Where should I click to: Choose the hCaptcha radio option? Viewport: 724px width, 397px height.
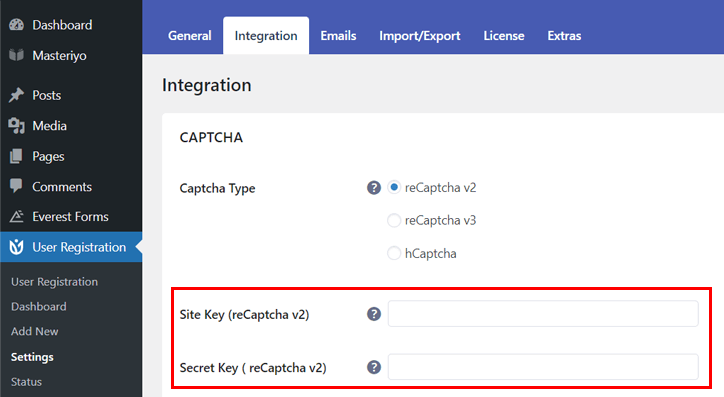pos(394,253)
